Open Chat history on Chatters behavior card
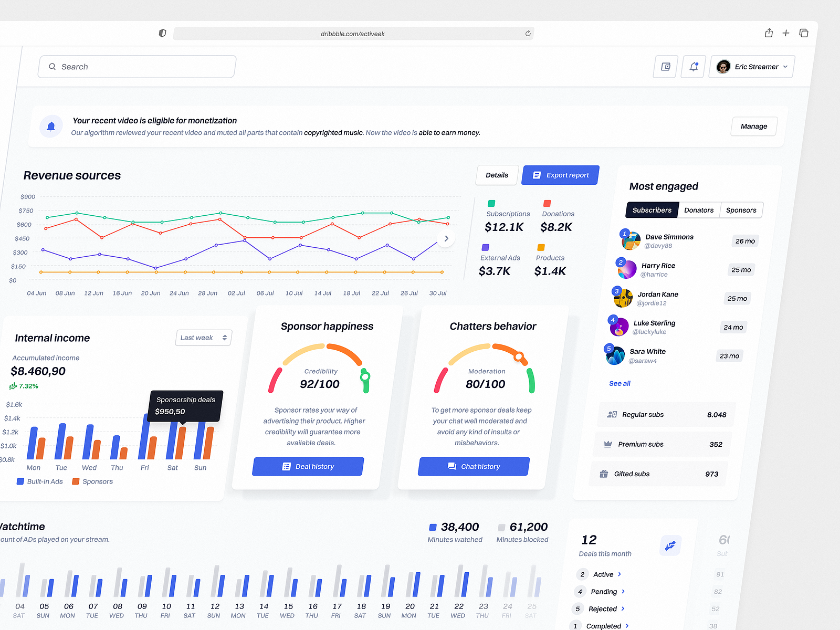 (473, 466)
